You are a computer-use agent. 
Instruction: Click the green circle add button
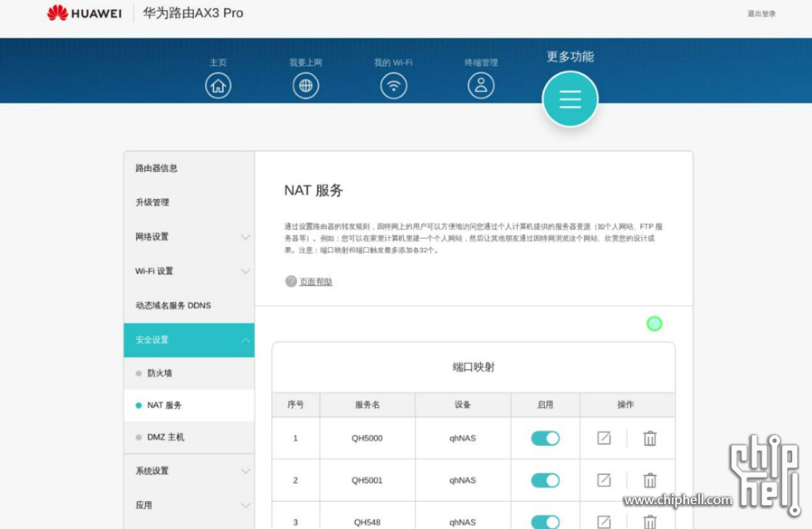pos(654,323)
